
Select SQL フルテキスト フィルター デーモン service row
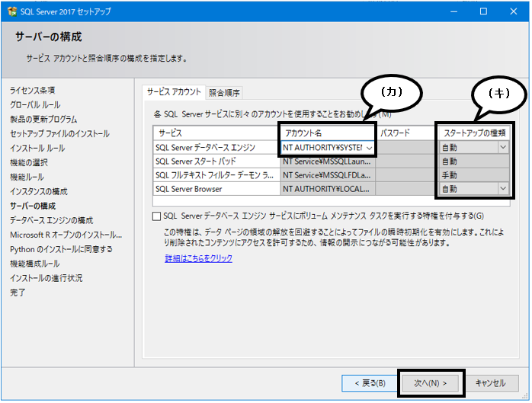click(216, 175)
